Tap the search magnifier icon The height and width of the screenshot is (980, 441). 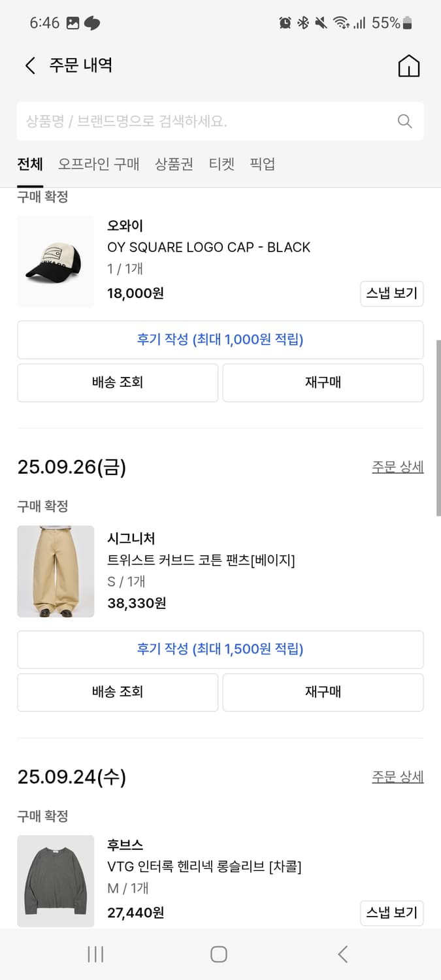point(404,122)
